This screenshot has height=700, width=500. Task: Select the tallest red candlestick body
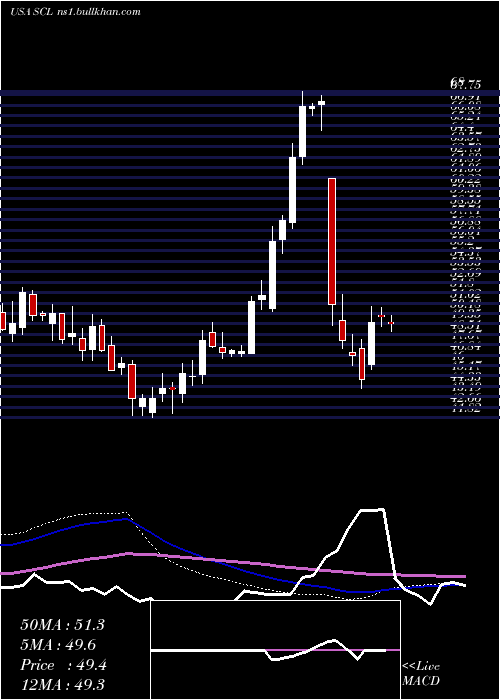[x=332, y=242]
